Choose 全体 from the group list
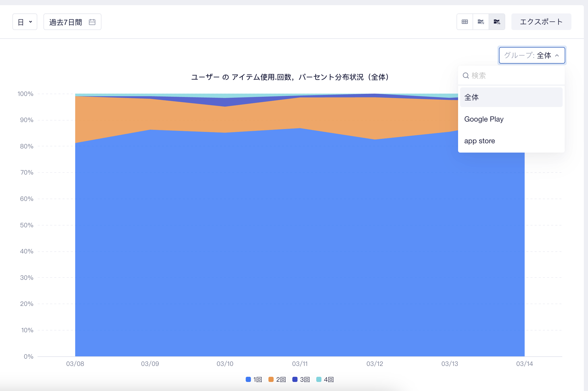Viewport: 588px width, 391px height. pos(511,97)
